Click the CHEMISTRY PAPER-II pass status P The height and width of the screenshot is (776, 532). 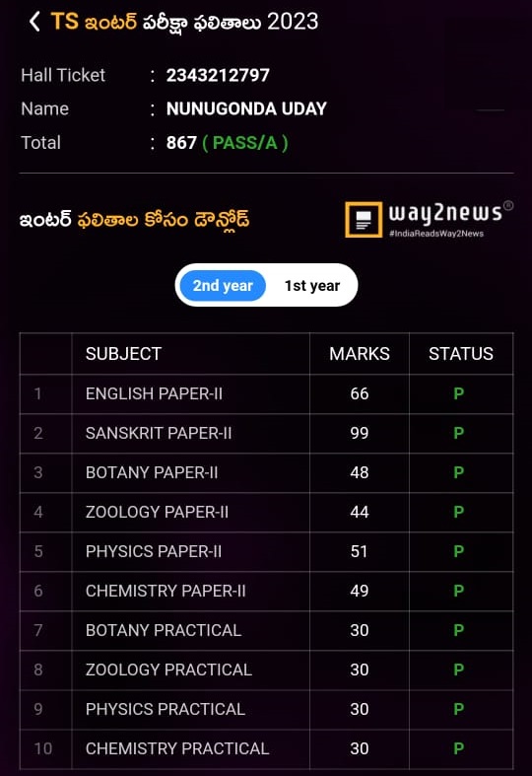click(x=459, y=591)
